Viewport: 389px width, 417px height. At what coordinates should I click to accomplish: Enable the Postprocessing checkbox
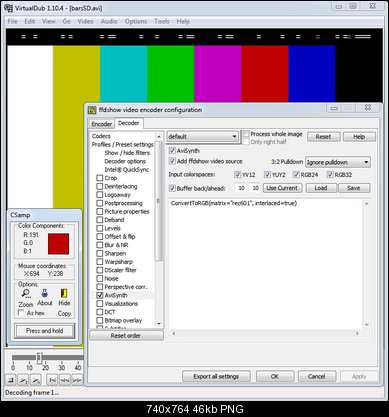100,203
